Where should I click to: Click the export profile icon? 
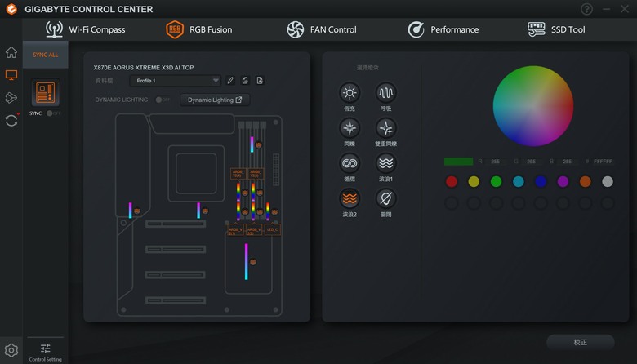pyautogui.click(x=260, y=80)
